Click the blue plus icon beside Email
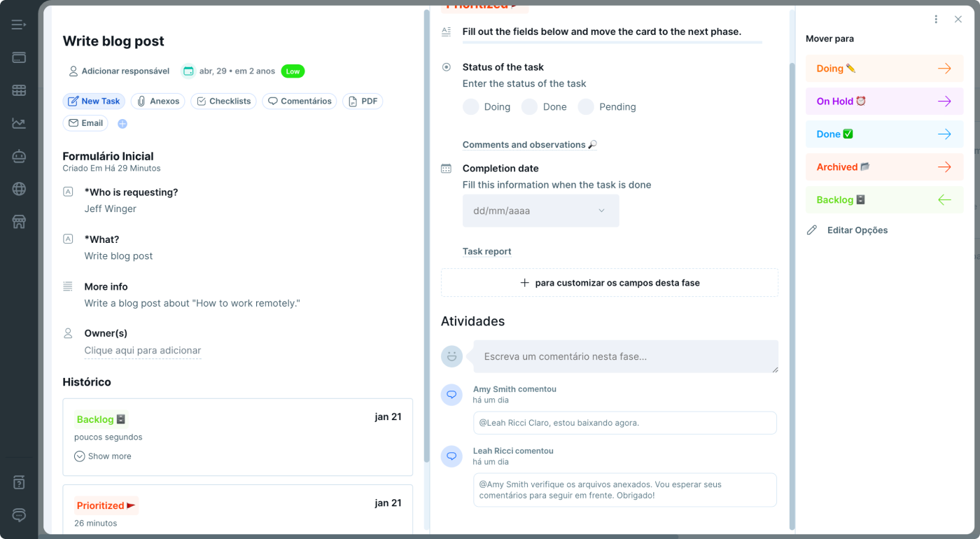This screenshot has height=539, width=980. (122, 124)
